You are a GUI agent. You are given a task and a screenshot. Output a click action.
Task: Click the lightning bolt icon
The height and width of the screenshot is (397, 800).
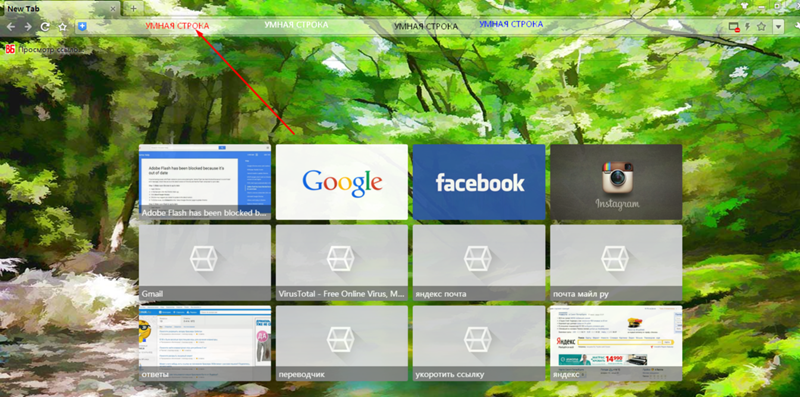[747, 27]
